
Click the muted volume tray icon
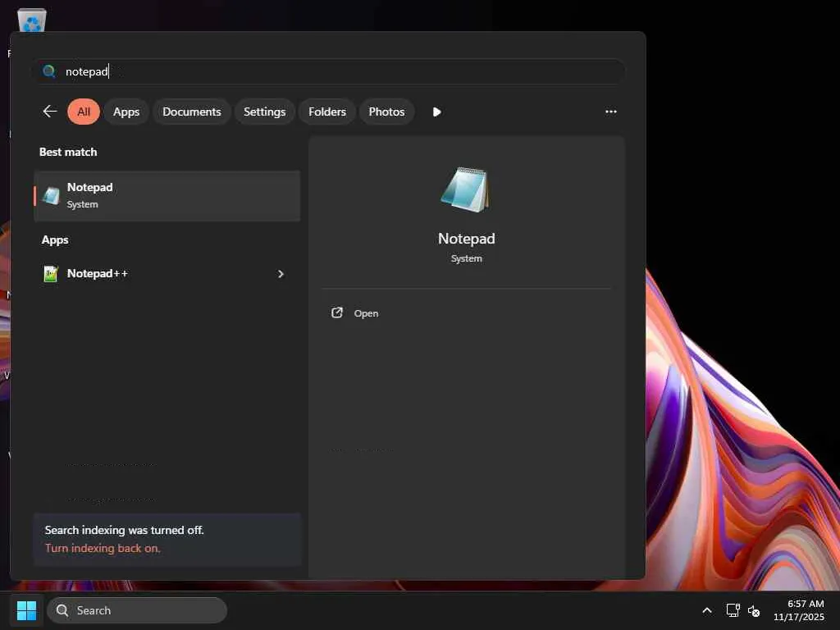coord(754,610)
